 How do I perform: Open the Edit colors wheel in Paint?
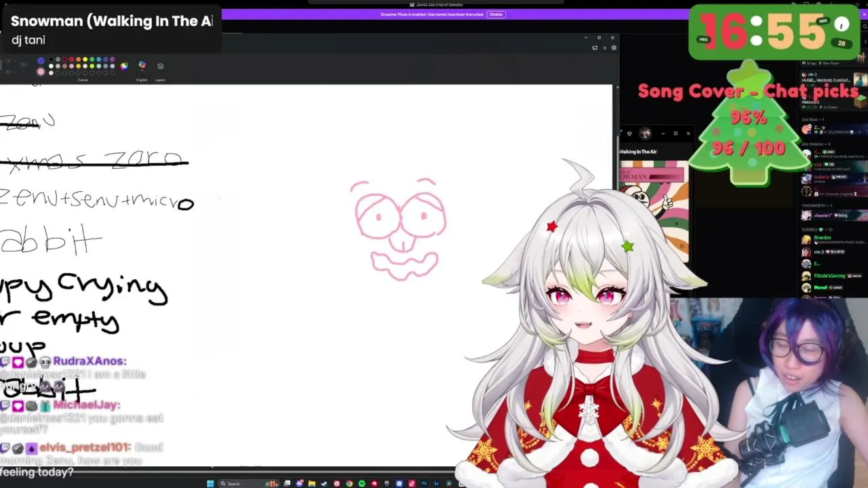click(x=124, y=66)
